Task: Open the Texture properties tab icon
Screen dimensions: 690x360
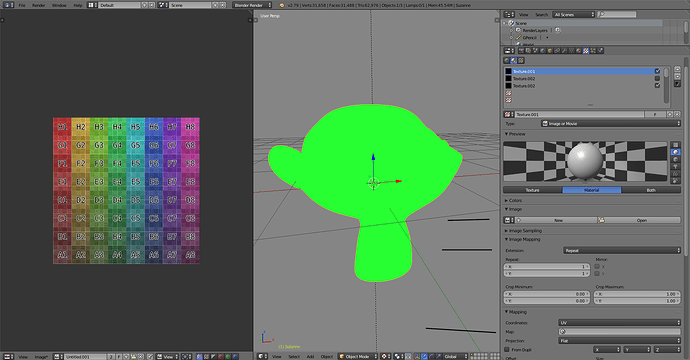Action: (586, 51)
